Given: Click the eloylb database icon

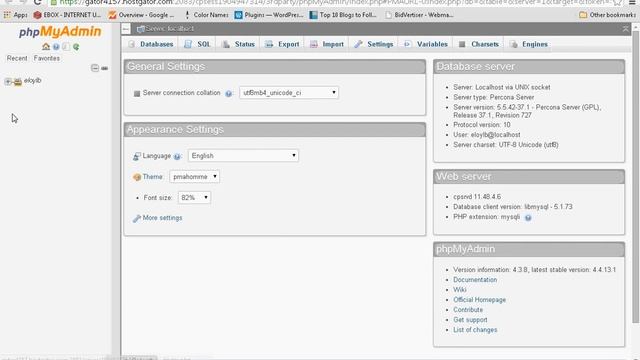Looking at the screenshot, I should 18,82.
